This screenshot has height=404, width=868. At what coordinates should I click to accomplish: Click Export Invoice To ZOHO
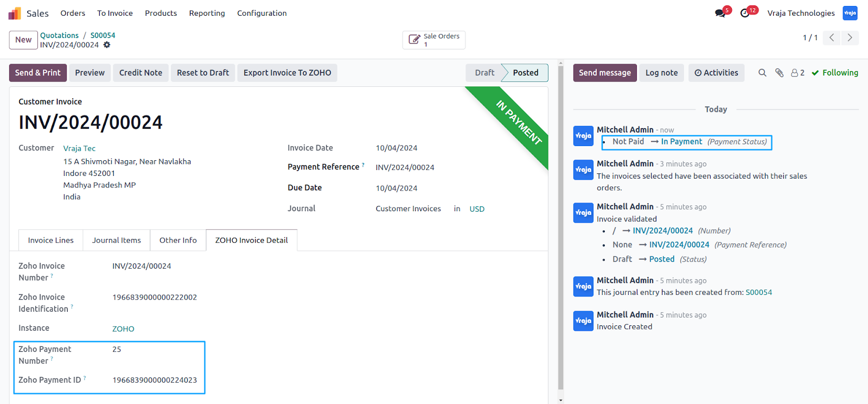[287, 73]
